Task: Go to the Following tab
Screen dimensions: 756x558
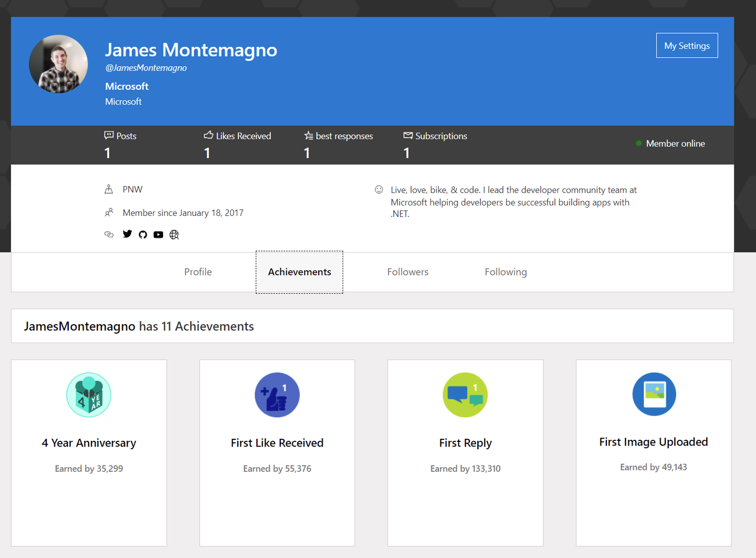Action: click(506, 272)
